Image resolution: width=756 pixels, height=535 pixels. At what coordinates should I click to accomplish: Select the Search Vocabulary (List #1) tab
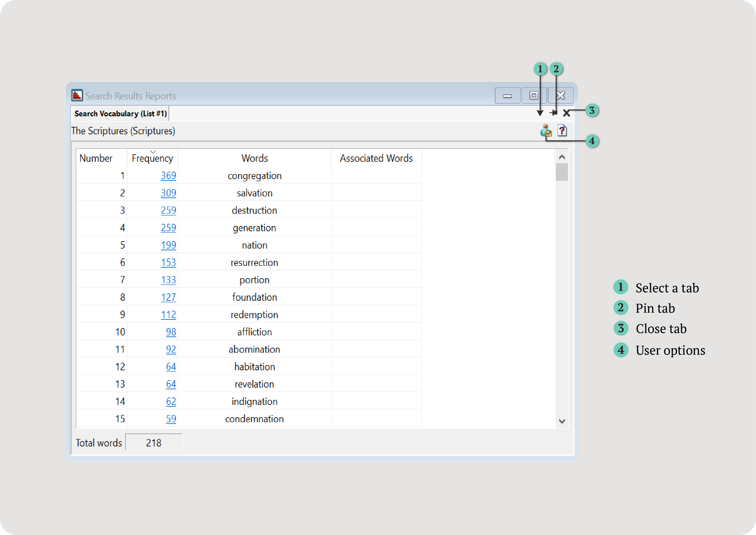(120, 114)
